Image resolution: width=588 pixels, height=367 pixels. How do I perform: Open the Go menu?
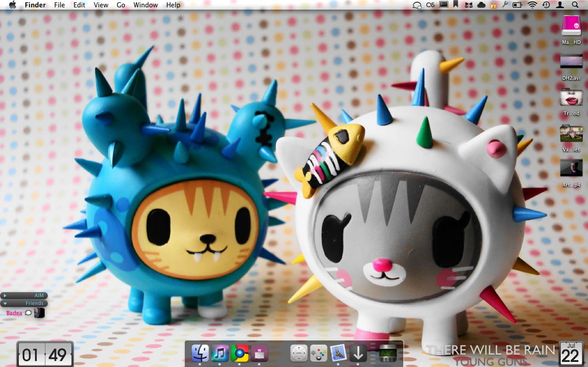tap(121, 5)
